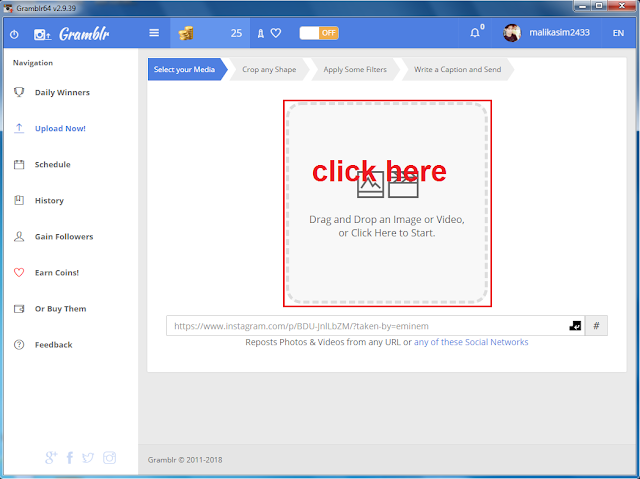
Task: Click the image picture icon in drop zone
Action: 370,184
